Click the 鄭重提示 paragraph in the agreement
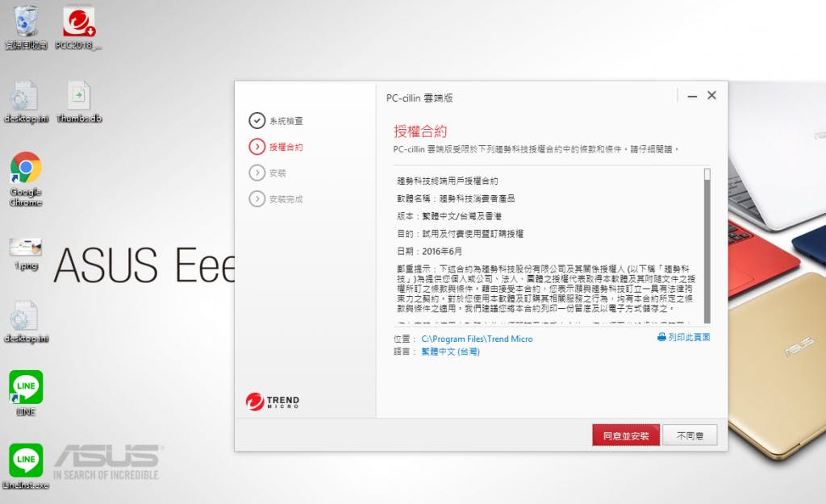This screenshot has height=504, width=826. click(546, 289)
